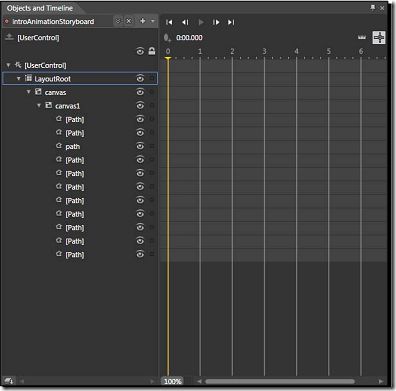Viewport: 396px width, 391px height.
Task: Step back to the previous frame
Action: 185,22
